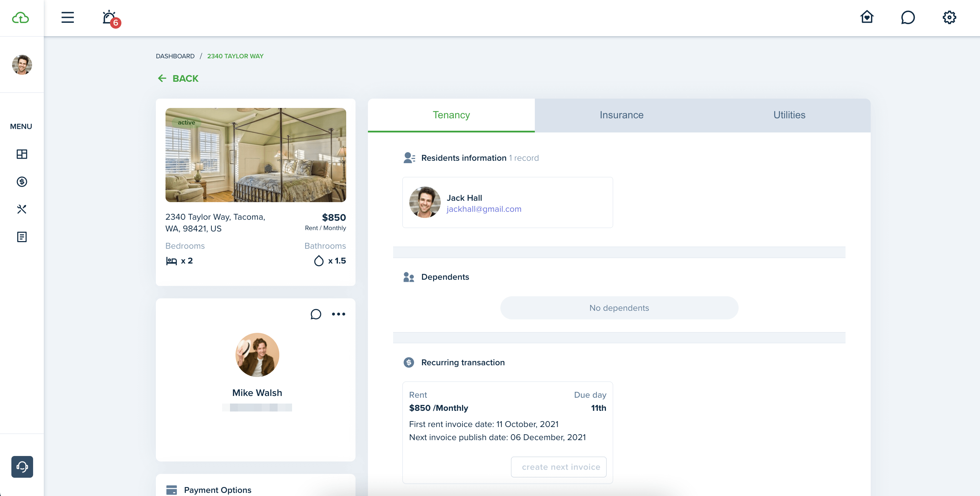Click the water drop icon under Bathrooms
This screenshot has height=496, width=980.
pyautogui.click(x=319, y=261)
